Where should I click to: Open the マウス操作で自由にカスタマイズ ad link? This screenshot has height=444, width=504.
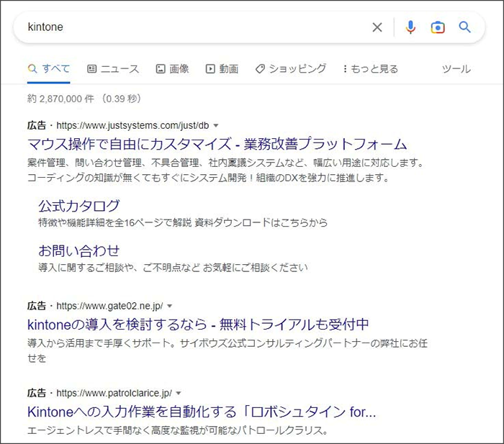coord(217,144)
